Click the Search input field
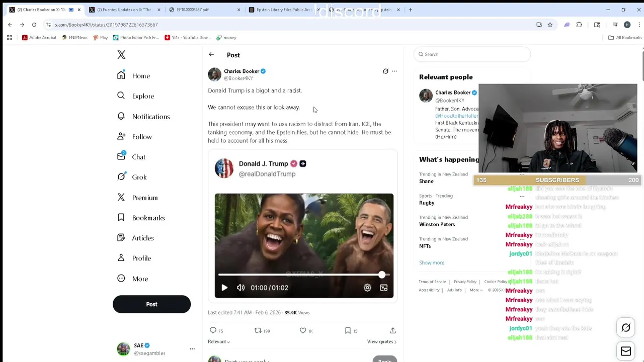Viewport: 644px width, 362px height. point(472,54)
